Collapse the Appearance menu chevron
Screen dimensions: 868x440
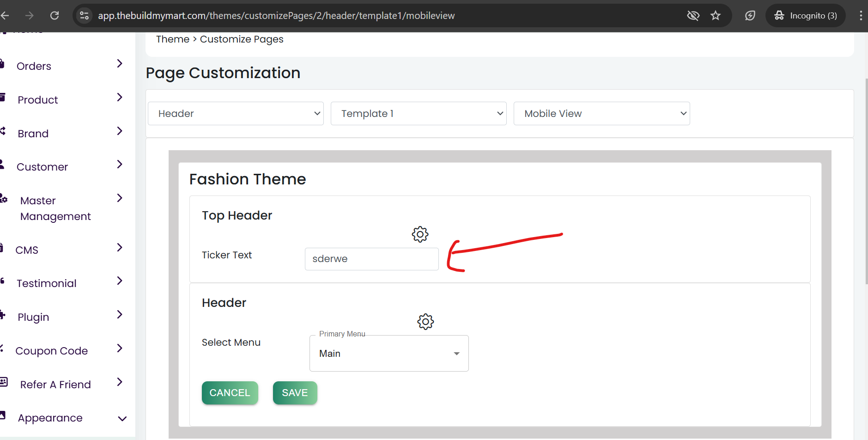[x=122, y=419]
